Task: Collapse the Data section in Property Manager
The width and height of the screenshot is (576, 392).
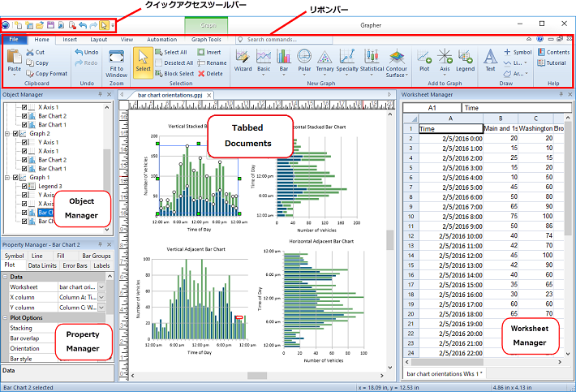Action: coord(5,277)
